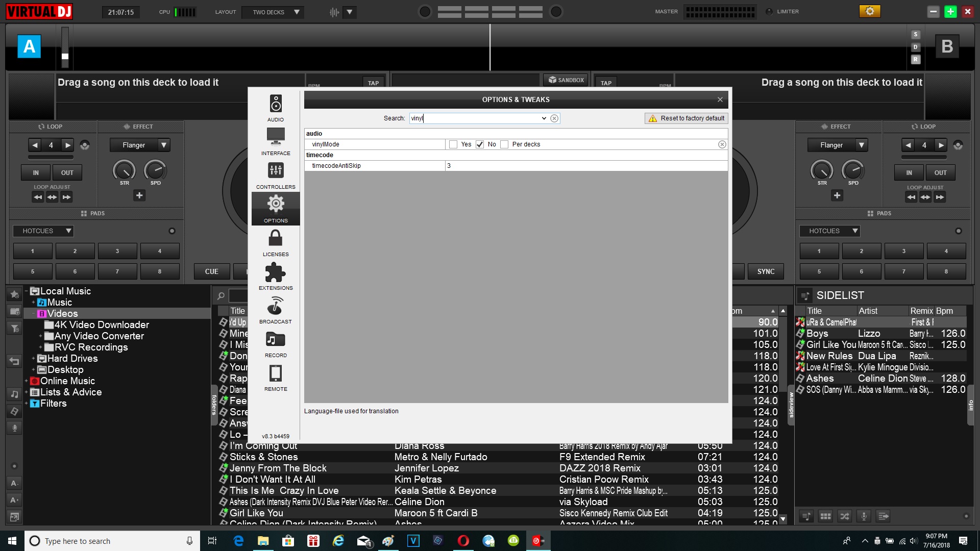Toggle the S button near deck B
This screenshot has width=980, height=551.
click(x=916, y=34)
